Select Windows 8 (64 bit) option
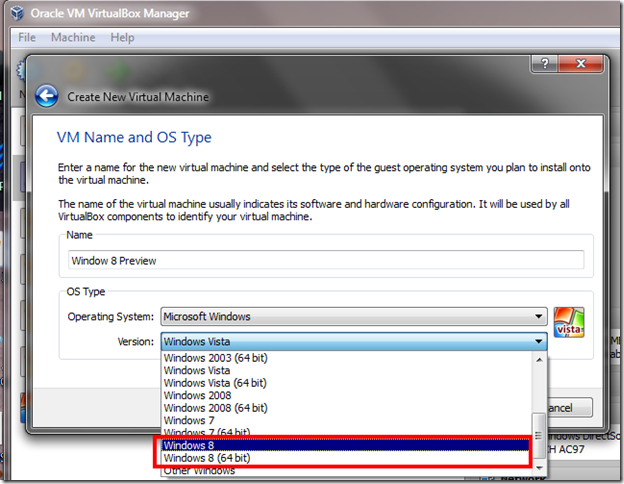The image size is (624, 484). (345, 458)
